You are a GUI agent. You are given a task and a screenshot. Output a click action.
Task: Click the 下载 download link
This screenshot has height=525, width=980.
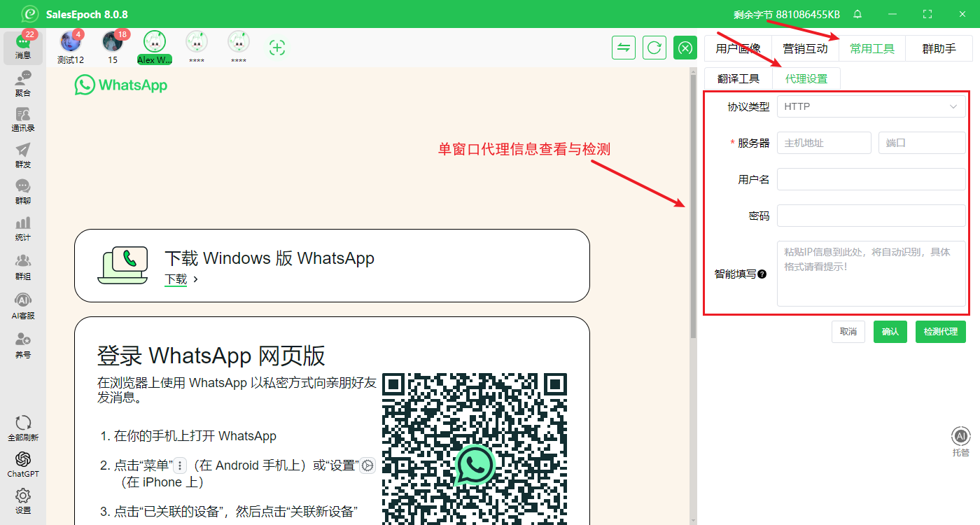pos(176,279)
